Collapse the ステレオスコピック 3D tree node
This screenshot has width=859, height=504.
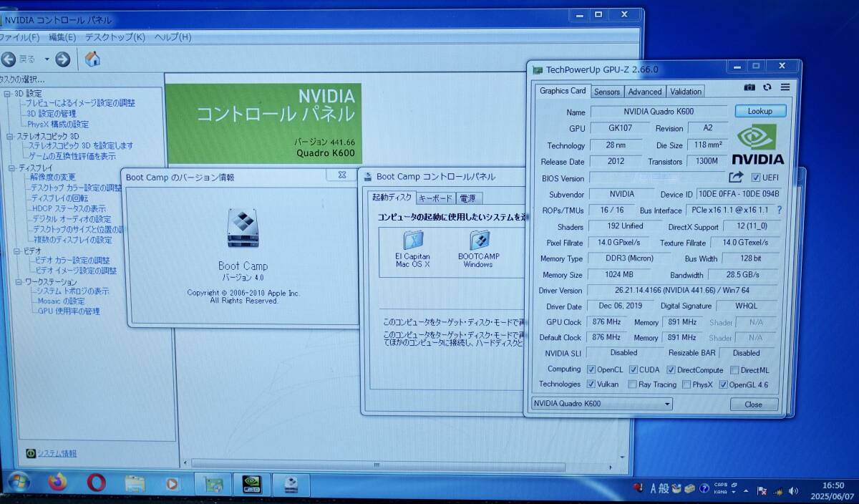tap(10, 136)
